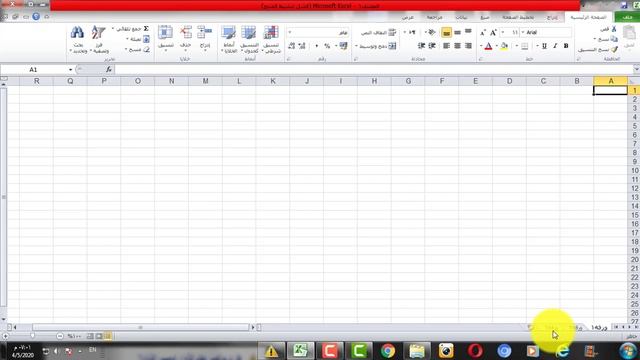Click the Decrease Font Size icon
This screenshot has width=640, height=360.
(483, 33)
